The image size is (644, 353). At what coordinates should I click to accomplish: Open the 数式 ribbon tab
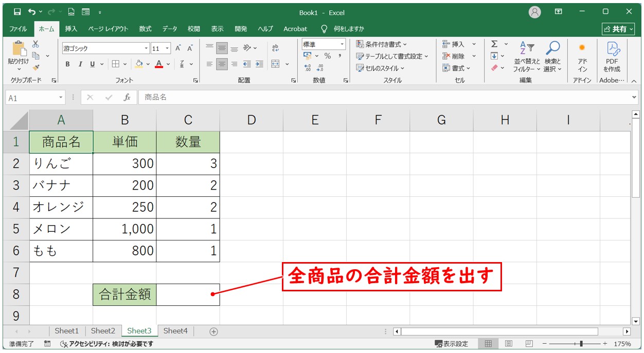(x=145, y=29)
